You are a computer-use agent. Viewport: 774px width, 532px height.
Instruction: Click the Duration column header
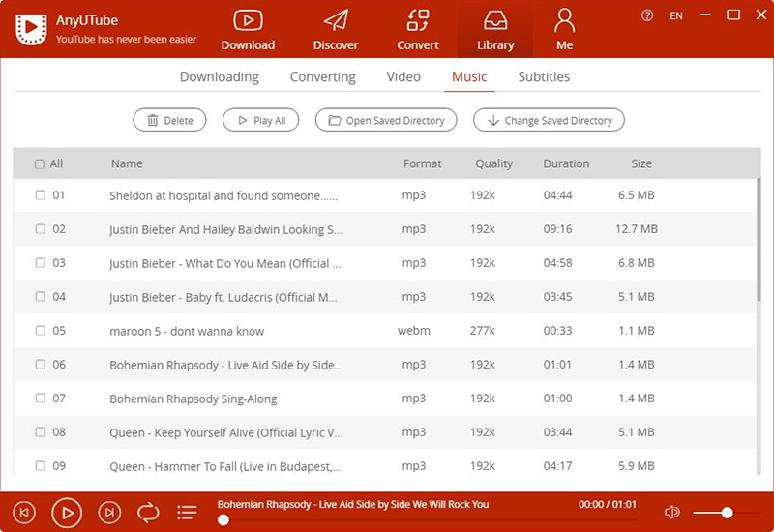click(566, 163)
